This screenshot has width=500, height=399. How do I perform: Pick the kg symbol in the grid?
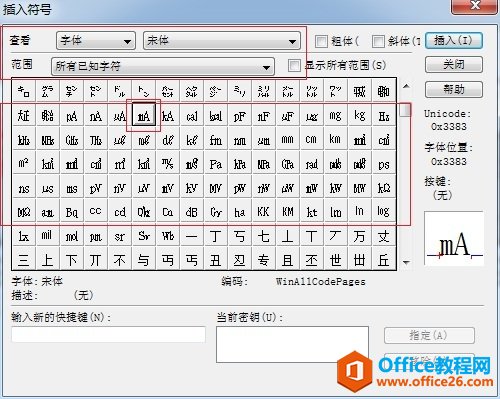point(360,115)
